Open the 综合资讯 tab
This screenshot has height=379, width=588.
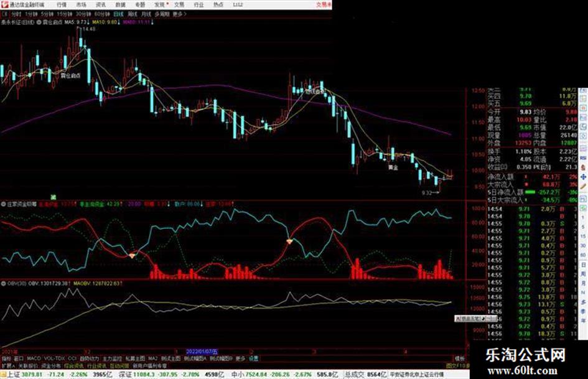click(73, 365)
